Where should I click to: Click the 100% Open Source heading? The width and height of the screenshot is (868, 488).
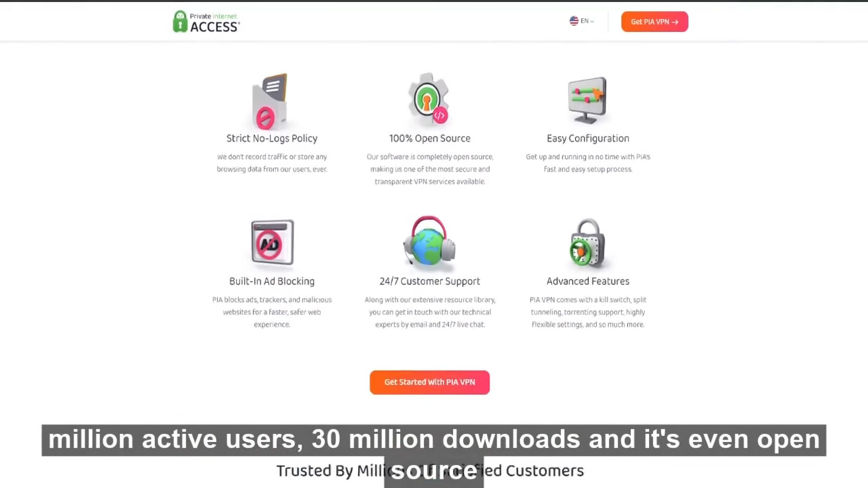430,138
